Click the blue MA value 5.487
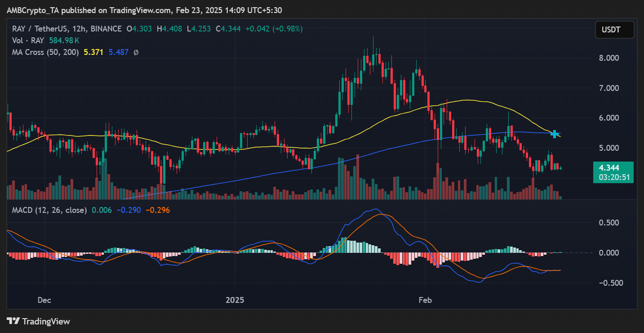Viewport: 644px width, 333px height. 118,52
